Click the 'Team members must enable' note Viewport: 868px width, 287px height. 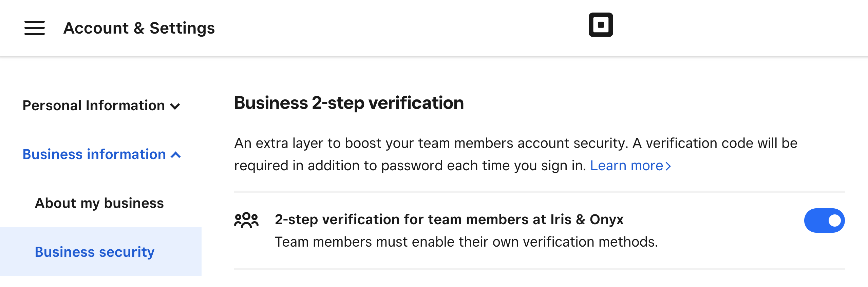[466, 242]
